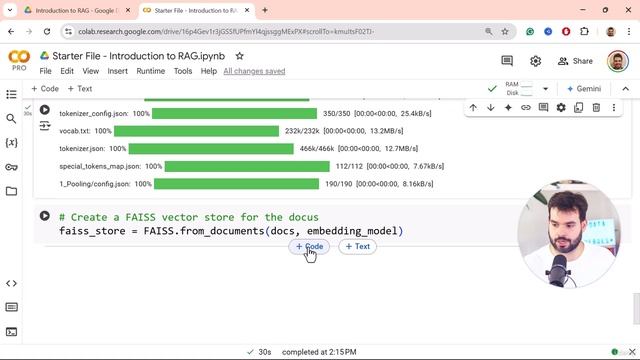This screenshot has width=640, height=360.
Task: Close the bottom status bar
Action: click(x=632, y=352)
